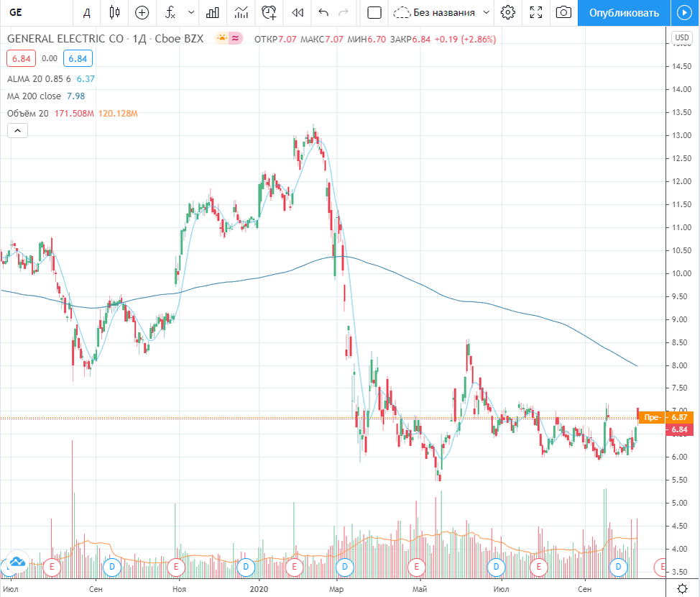Viewport: 700px width, 597px height.
Task: Select the ALMA 20 0.85 6 indicator legend
Action: point(39,78)
